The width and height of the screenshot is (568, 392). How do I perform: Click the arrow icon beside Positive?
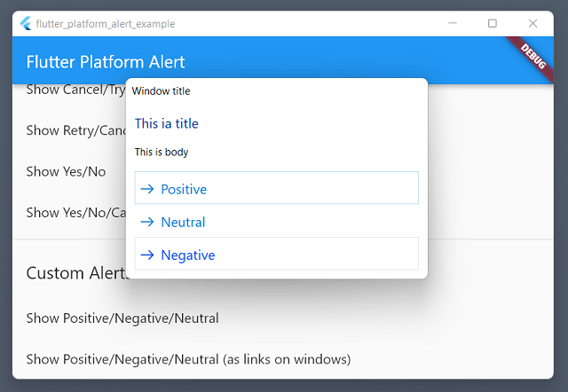point(147,189)
